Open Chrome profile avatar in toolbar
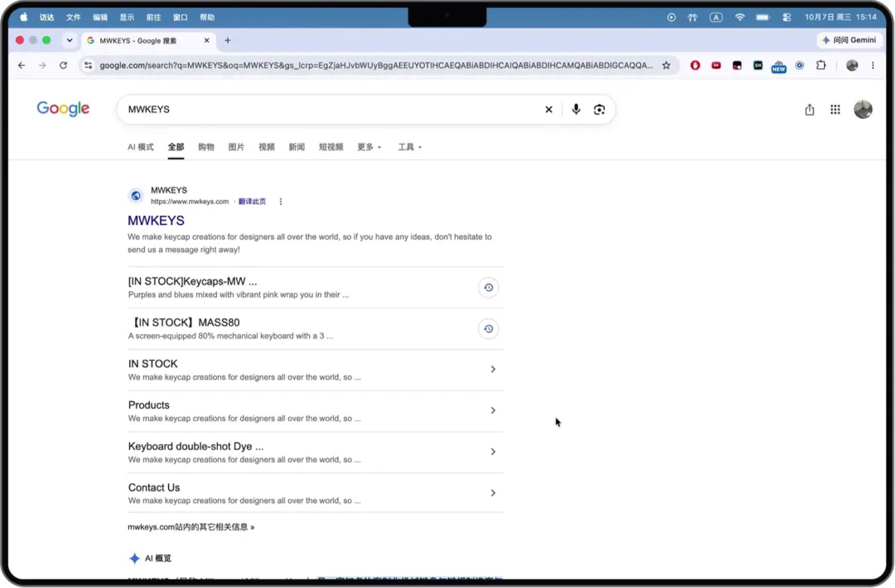The image size is (895, 588). point(851,65)
